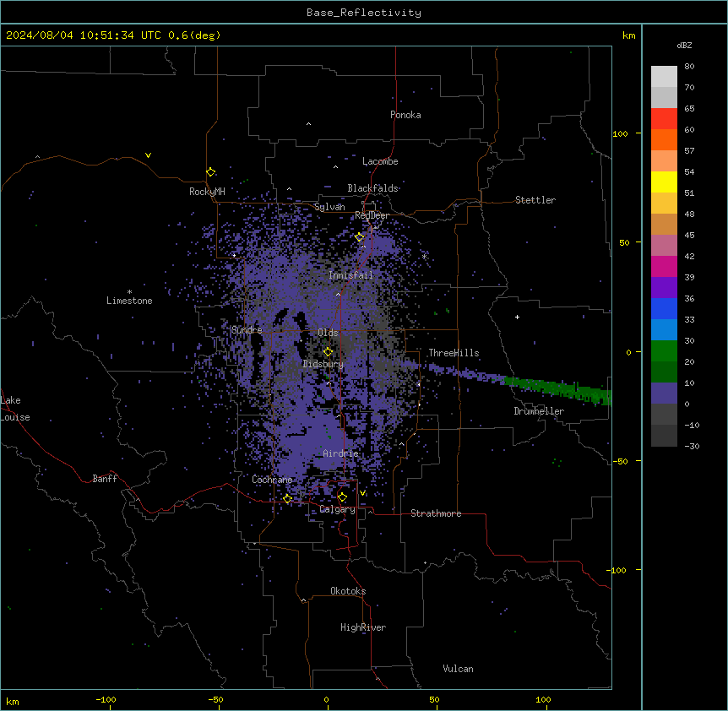Click the Vulcan label
Viewport: 728px width, 711px height.
[x=459, y=669]
